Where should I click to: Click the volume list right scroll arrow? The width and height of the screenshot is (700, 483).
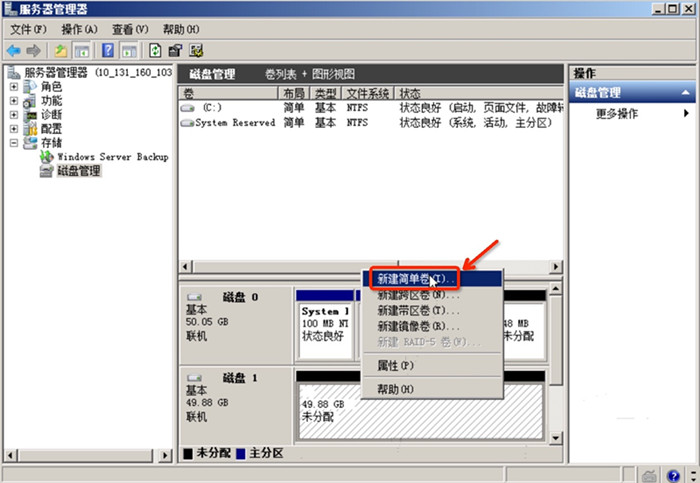tap(556, 267)
